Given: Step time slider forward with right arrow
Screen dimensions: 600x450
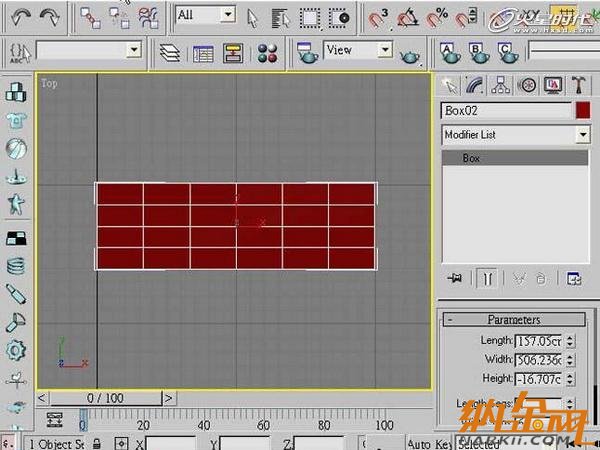Looking at the screenshot, I should [169, 398].
